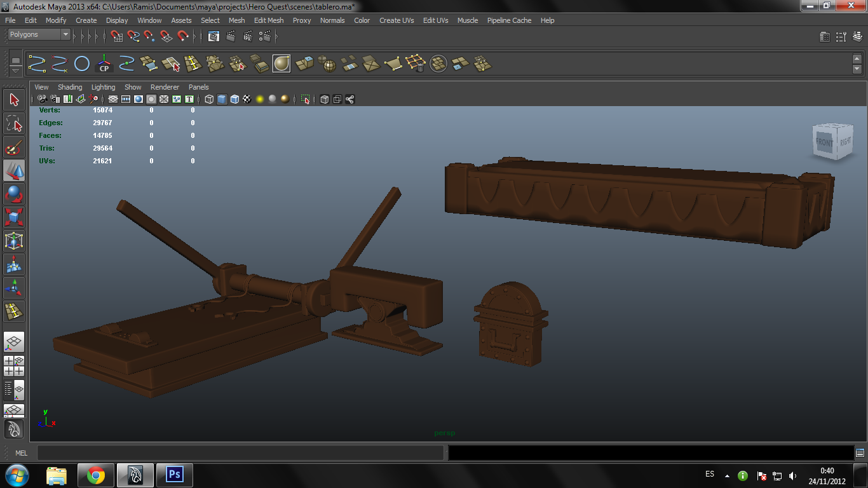Toggle smooth shade all in viewport
This screenshot has height=488, width=868.
pyautogui.click(x=222, y=99)
